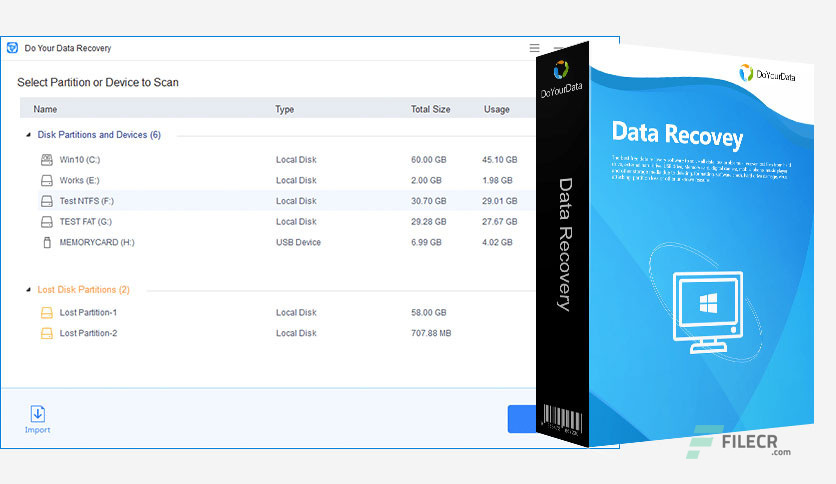Click the 27.67 GB usage value

[x=500, y=221]
